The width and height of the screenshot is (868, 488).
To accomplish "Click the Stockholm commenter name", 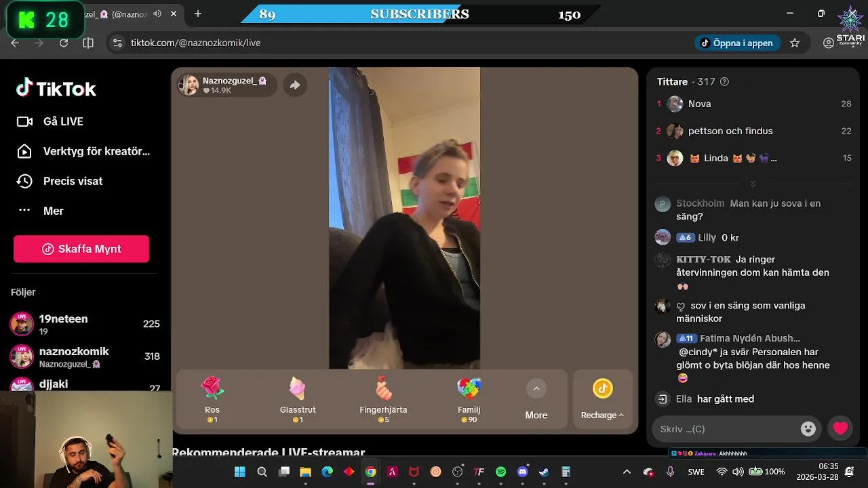I will [x=701, y=203].
